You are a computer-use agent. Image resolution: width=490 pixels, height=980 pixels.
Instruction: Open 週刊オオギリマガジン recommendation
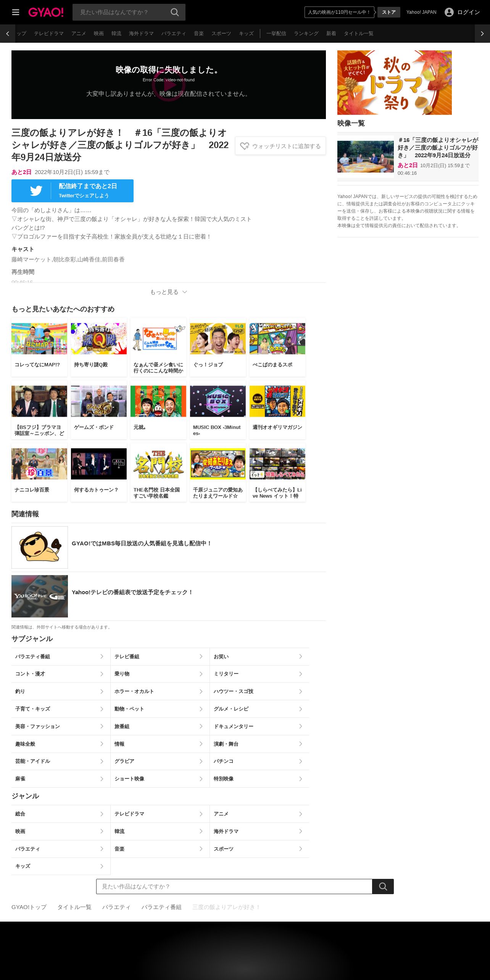tap(277, 410)
